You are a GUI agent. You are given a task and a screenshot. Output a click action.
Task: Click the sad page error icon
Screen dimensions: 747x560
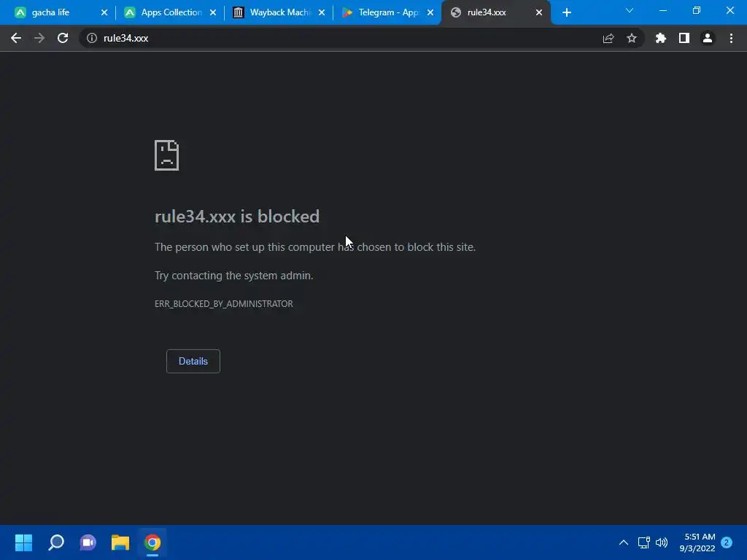pyautogui.click(x=166, y=155)
